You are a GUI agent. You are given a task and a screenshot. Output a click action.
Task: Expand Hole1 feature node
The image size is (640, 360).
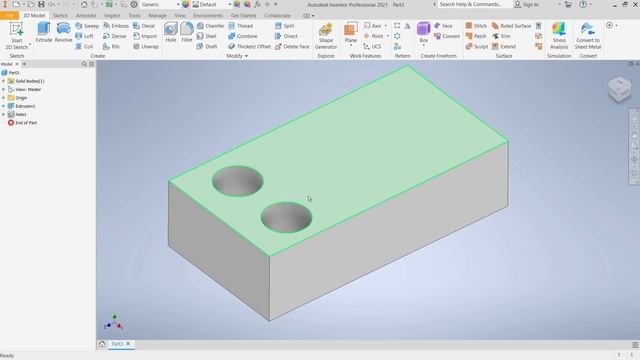coord(4,115)
